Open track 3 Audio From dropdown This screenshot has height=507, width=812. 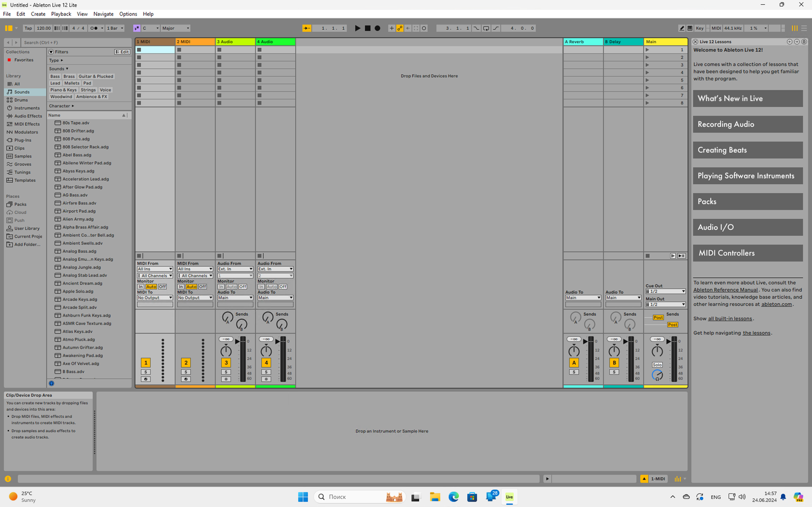tap(235, 269)
